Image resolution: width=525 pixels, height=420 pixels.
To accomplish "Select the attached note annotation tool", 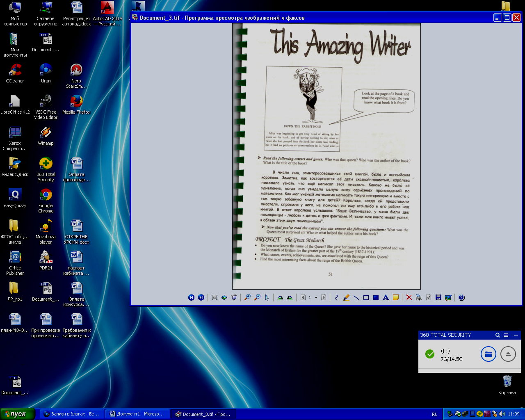I will coord(395,297).
